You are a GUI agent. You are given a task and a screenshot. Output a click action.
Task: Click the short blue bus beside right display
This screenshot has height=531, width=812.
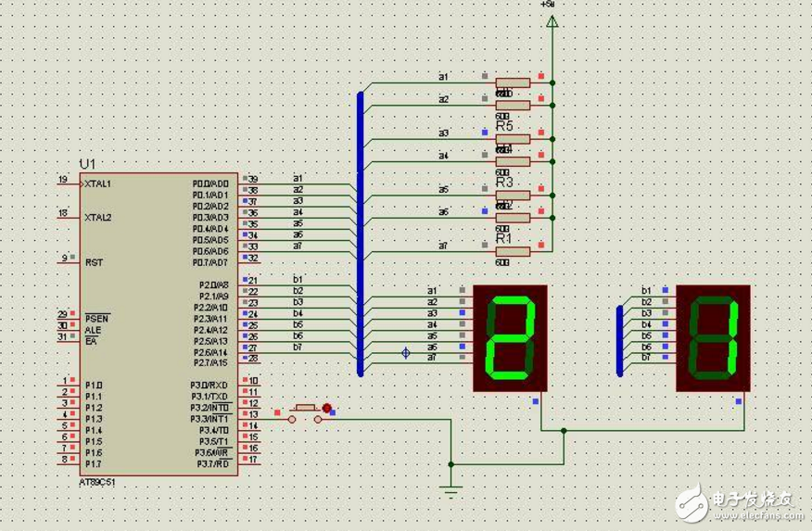619,340
